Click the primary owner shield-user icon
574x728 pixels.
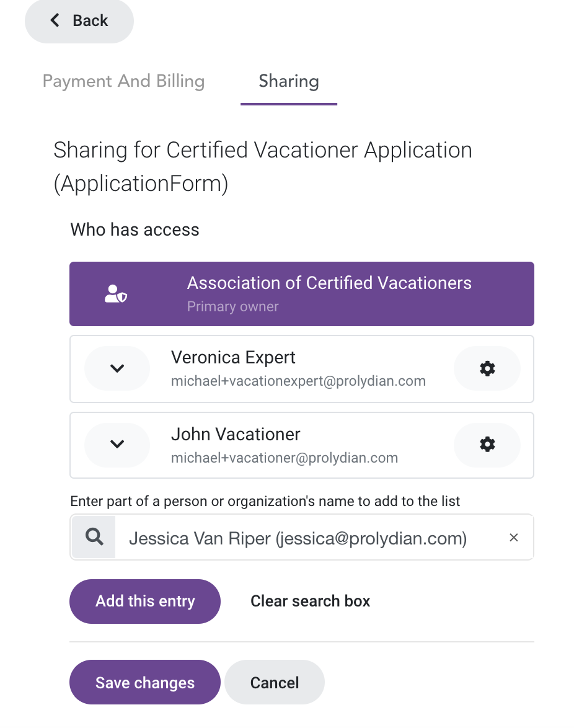point(115,294)
